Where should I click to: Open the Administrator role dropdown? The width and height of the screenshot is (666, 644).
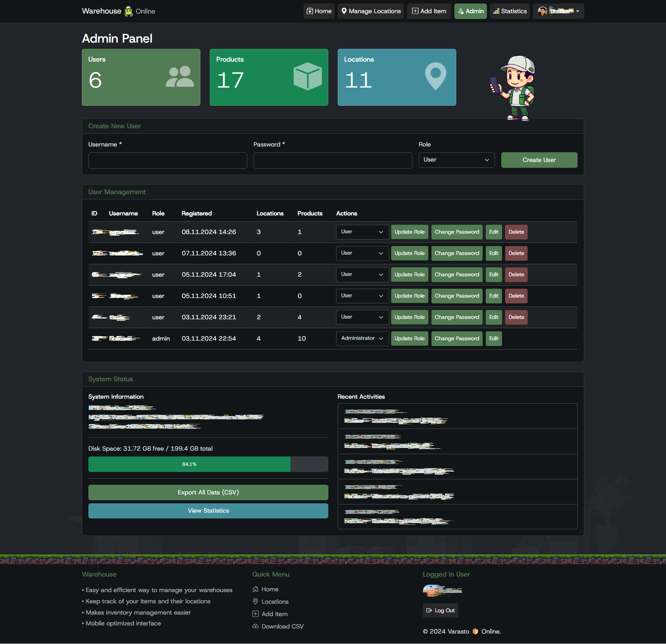click(x=362, y=339)
